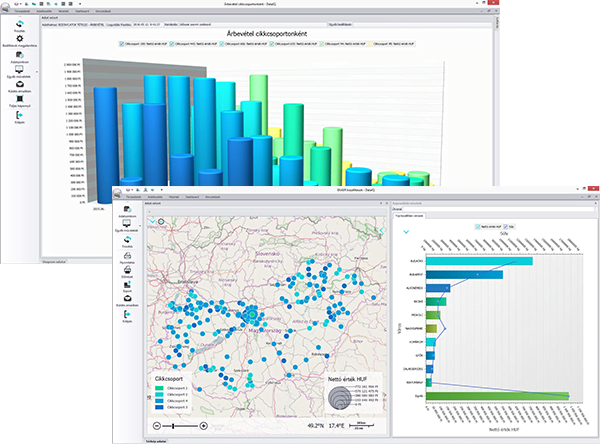
Task: Click the map zoom-in plus icon
Action: [x=205, y=425]
